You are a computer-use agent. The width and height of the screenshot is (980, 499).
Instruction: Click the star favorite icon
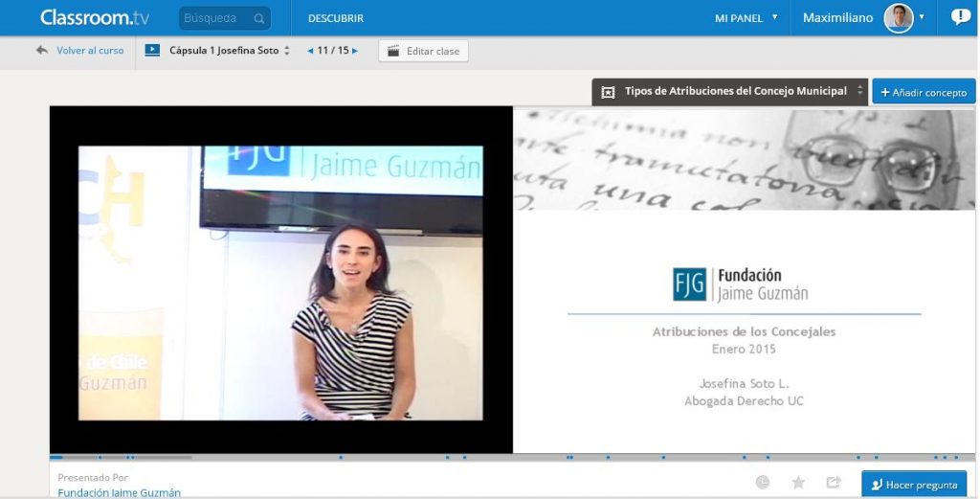(x=798, y=483)
